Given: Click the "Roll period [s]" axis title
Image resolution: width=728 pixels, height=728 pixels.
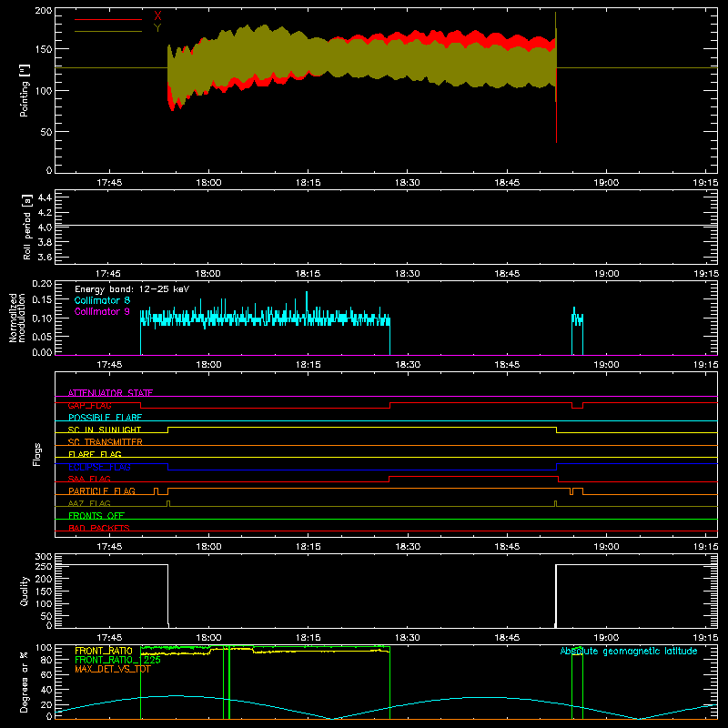Looking at the screenshot, I should (x=26, y=227).
